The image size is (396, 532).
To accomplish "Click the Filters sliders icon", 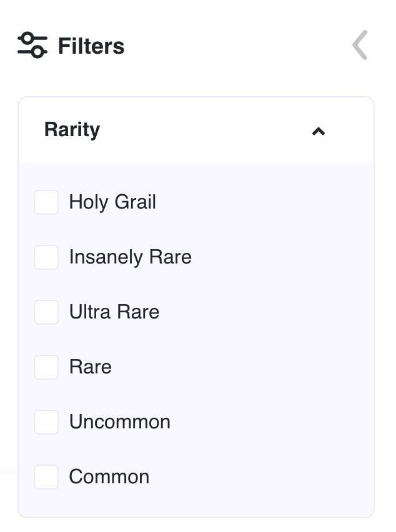I will (32, 46).
